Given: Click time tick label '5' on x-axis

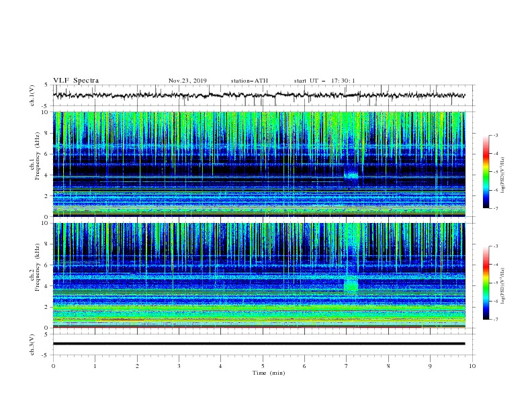Looking at the screenshot, I should click(263, 366).
